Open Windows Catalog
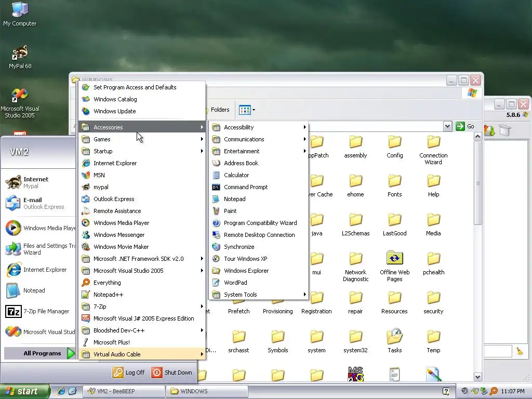 (x=142, y=99)
